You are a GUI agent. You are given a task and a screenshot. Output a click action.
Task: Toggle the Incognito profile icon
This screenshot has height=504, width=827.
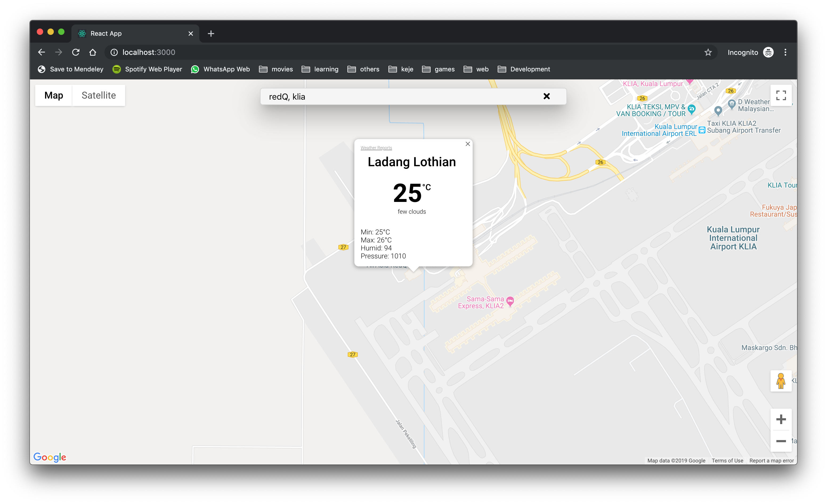point(769,52)
